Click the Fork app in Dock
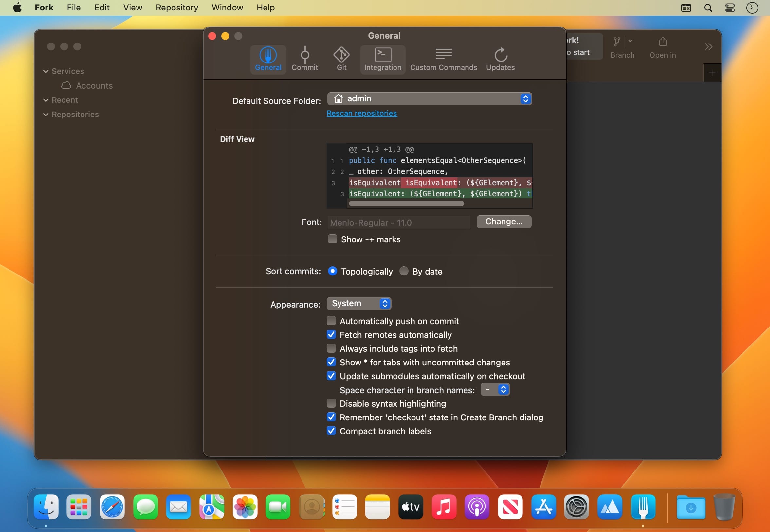The width and height of the screenshot is (770, 532). [x=643, y=507]
